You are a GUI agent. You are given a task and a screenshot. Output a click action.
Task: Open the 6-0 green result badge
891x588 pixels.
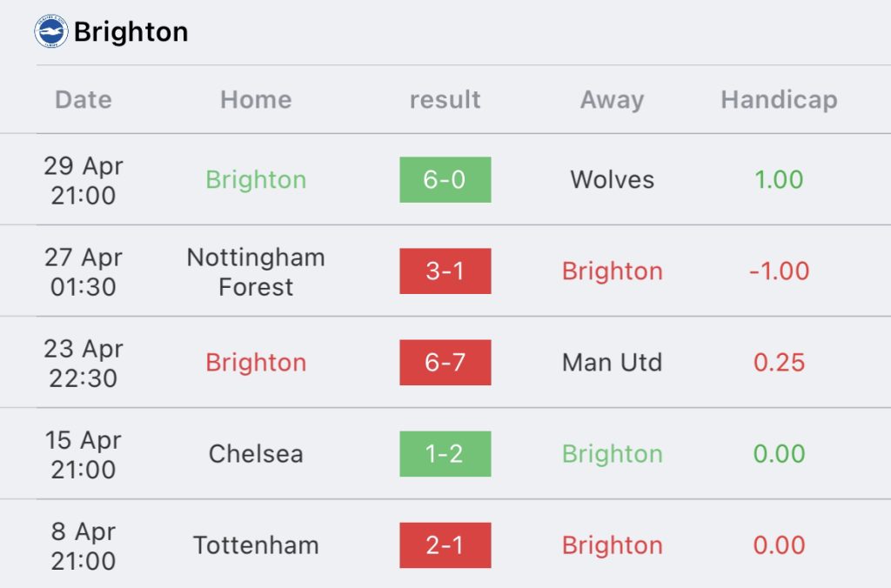pyautogui.click(x=445, y=179)
